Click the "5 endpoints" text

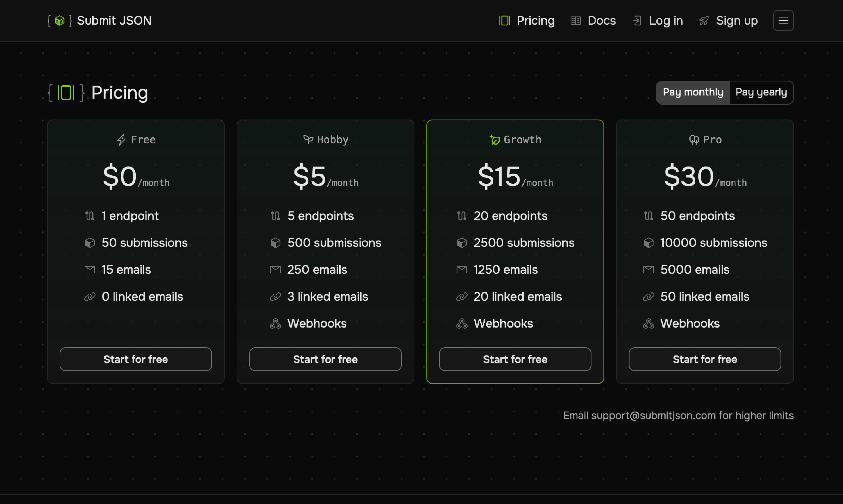click(320, 216)
